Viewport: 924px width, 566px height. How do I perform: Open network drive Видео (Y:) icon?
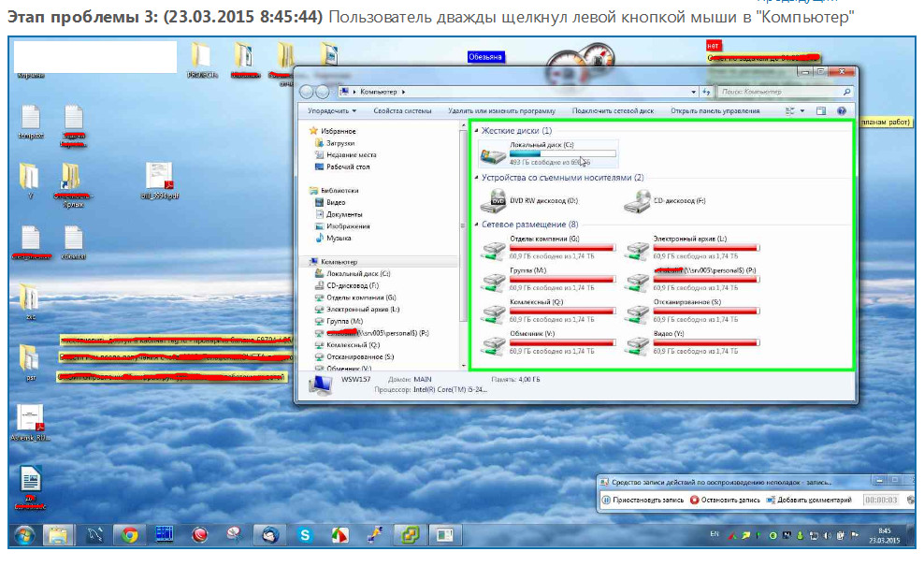(x=637, y=344)
